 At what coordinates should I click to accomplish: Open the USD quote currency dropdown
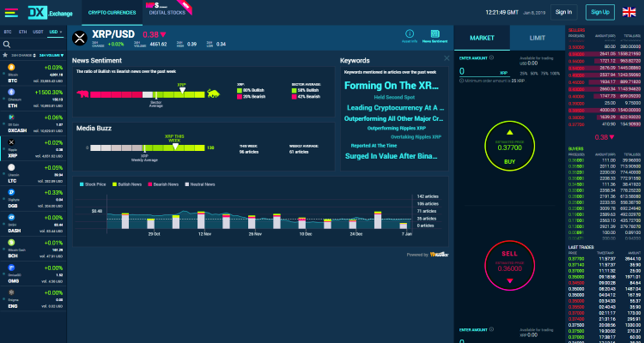point(56,32)
